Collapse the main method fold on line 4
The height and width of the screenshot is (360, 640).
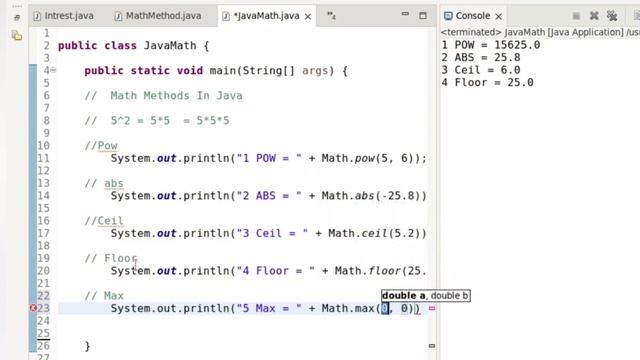pos(53,70)
